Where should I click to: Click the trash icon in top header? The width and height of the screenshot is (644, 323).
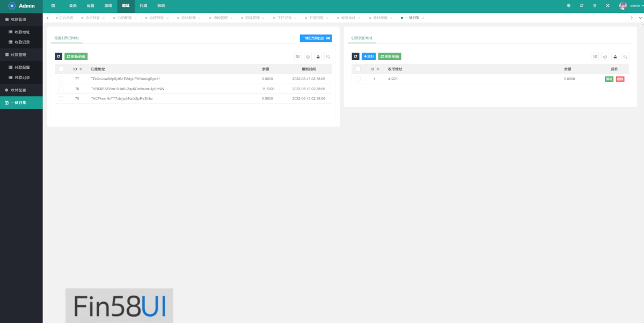click(595, 5)
